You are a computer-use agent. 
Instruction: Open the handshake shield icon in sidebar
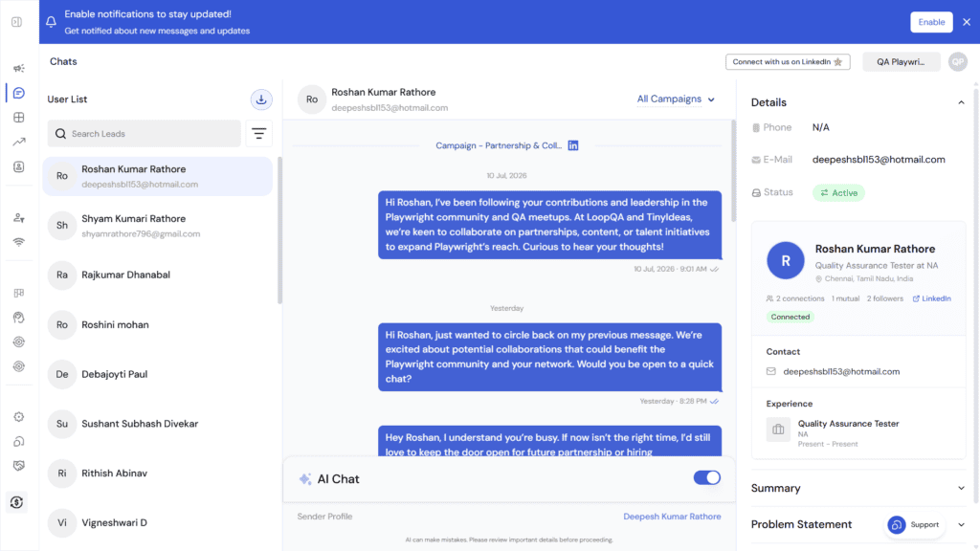19,466
